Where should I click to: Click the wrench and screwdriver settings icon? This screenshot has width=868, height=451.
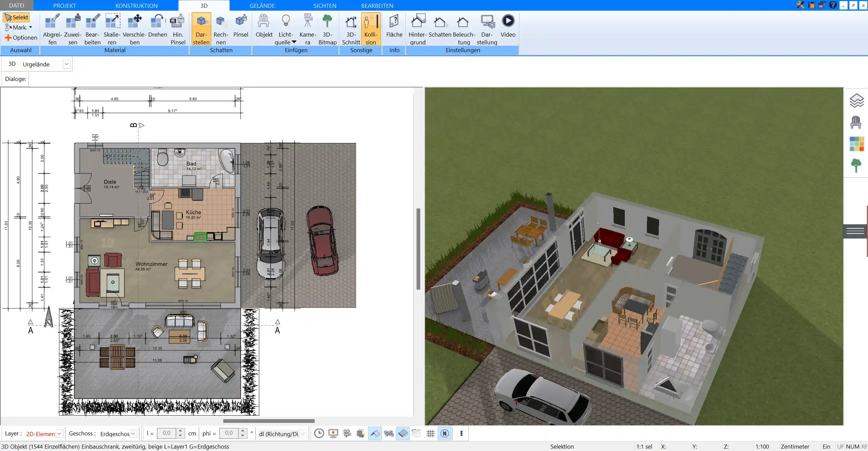tap(801, 5)
